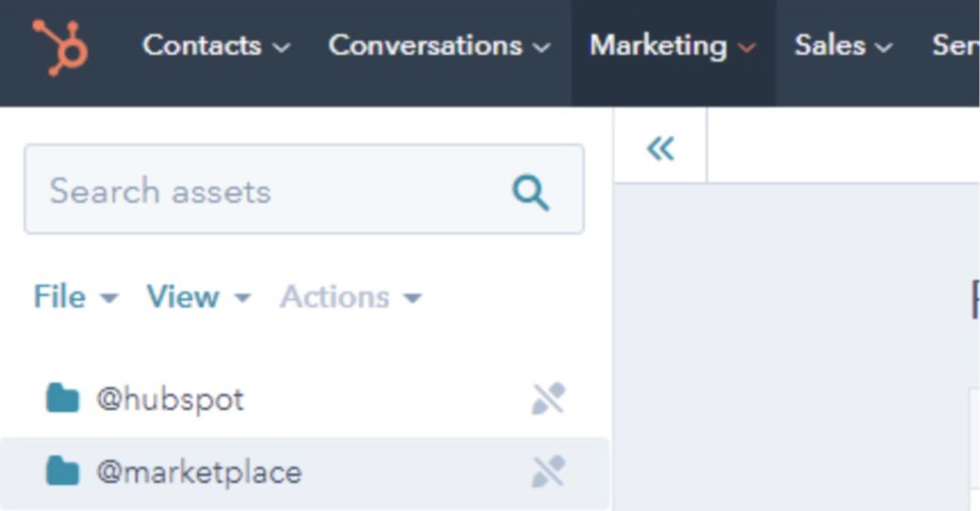The image size is (980, 511).
Task: Open the Contacts navigation dropdown
Action: click(216, 46)
